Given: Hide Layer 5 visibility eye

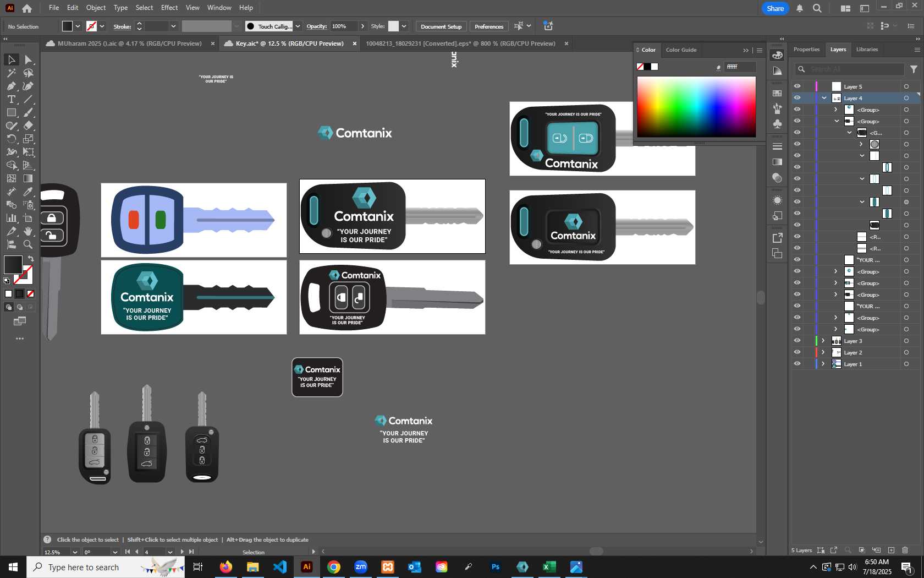Looking at the screenshot, I should pyautogui.click(x=797, y=86).
